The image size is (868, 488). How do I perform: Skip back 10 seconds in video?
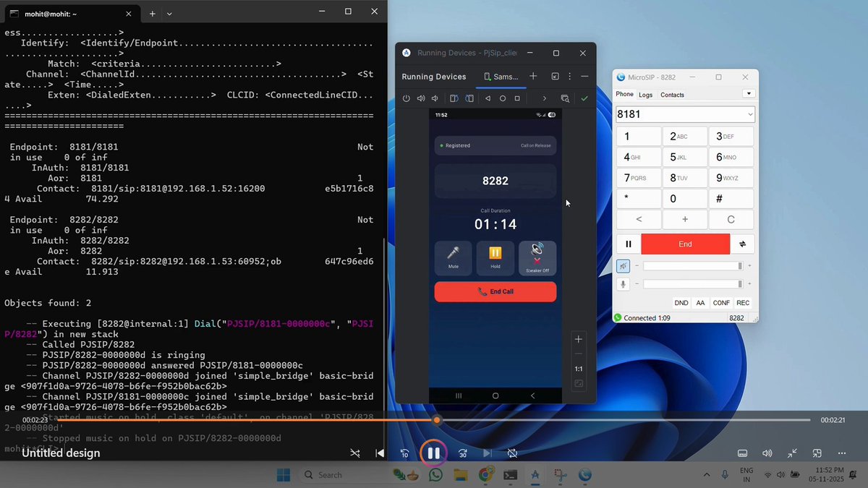[405, 453]
